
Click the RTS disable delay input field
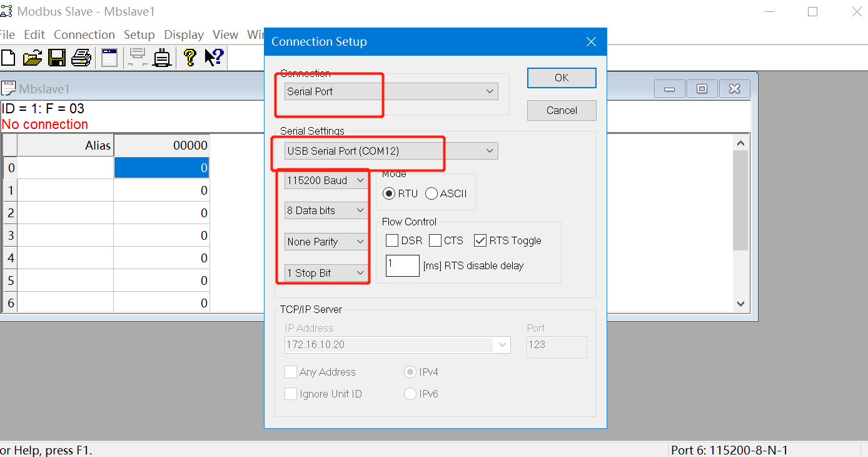[x=402, y=265]
